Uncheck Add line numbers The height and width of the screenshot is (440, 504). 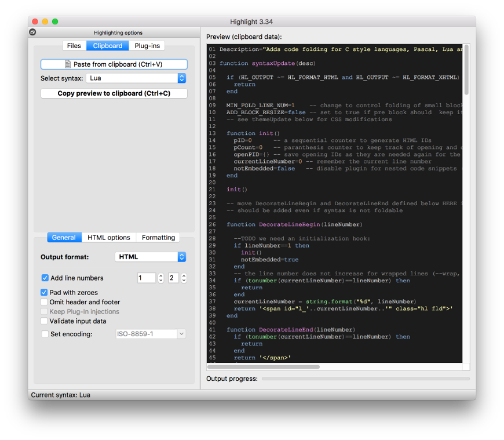pyautogui.click(x=45, y=278)
